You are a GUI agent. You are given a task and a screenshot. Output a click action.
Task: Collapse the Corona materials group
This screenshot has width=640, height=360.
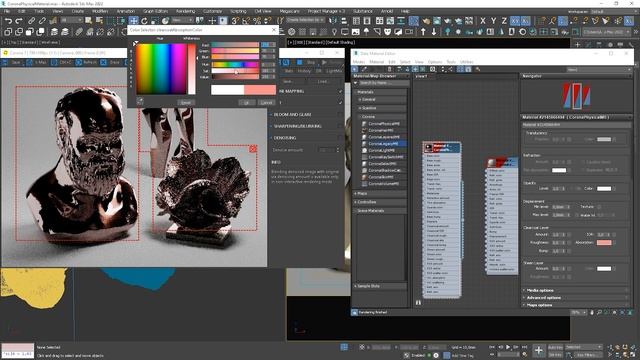click(x=381, y=117)
